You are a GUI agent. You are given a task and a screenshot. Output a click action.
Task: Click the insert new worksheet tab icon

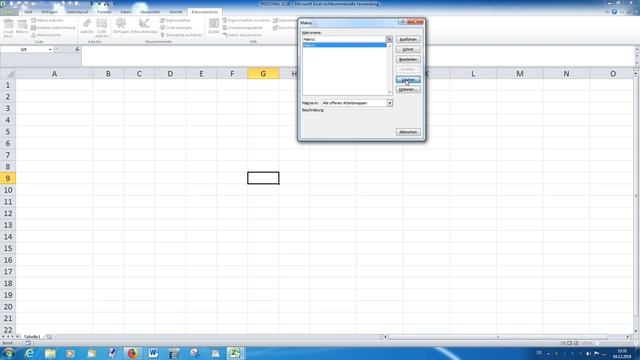coord(49,337)
